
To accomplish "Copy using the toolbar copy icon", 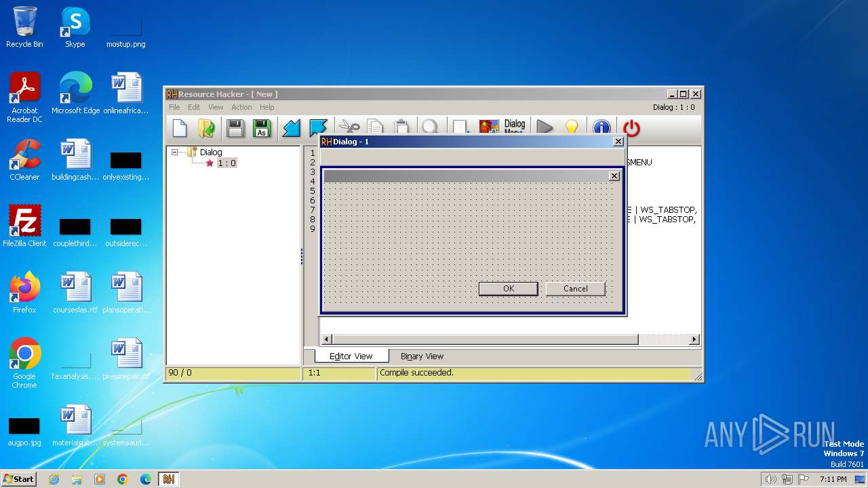I will 375,126.
